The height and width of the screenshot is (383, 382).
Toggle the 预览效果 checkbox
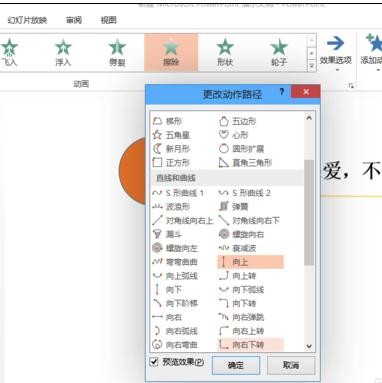pos(154,362)
